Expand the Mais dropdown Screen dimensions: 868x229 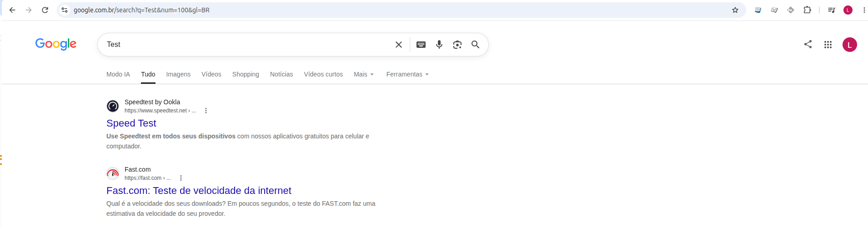click(364, 74)
